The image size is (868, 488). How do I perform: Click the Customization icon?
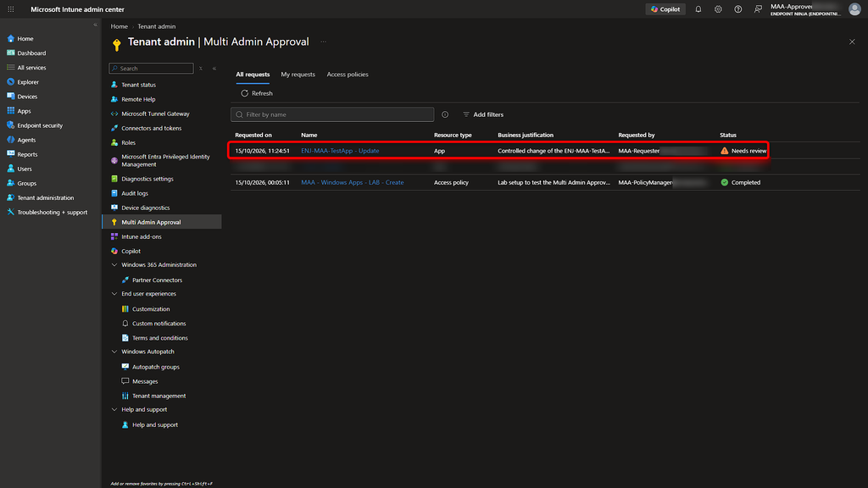point(125,308)
